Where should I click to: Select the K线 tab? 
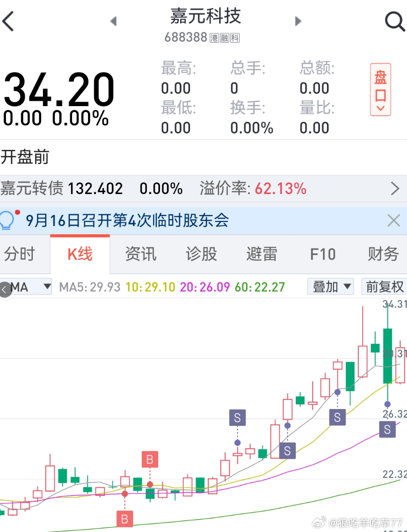tap(80, 254)
